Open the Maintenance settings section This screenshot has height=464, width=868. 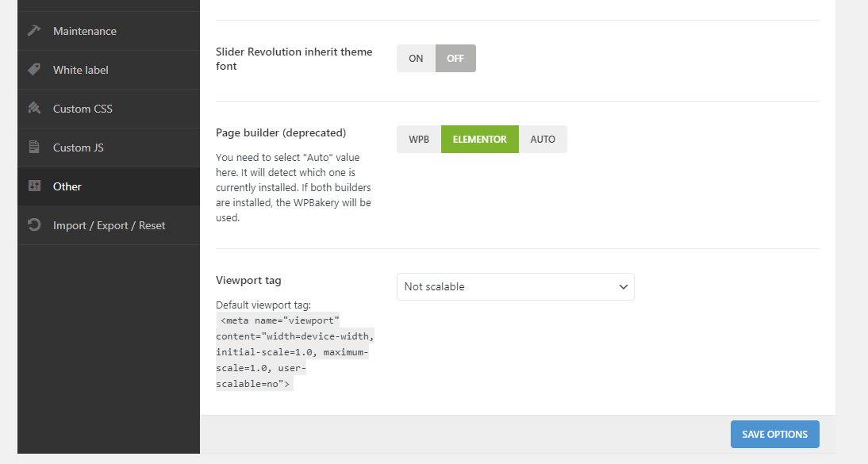[85, 31]
